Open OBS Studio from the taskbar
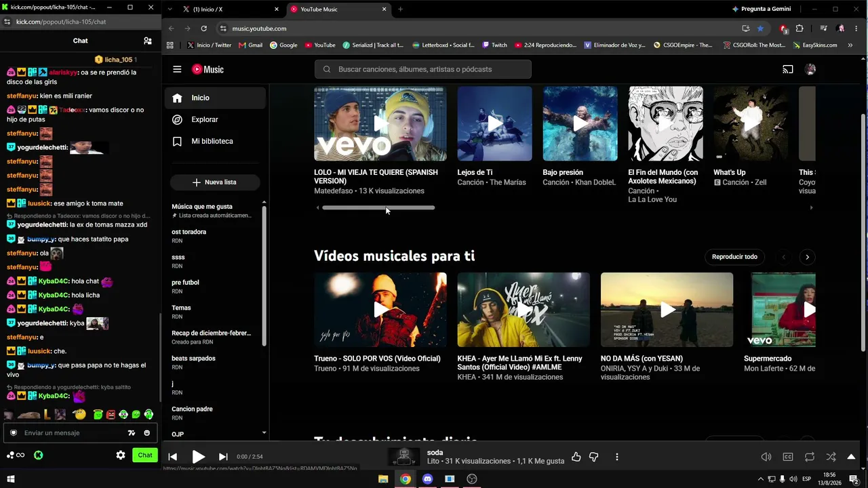 472,479
